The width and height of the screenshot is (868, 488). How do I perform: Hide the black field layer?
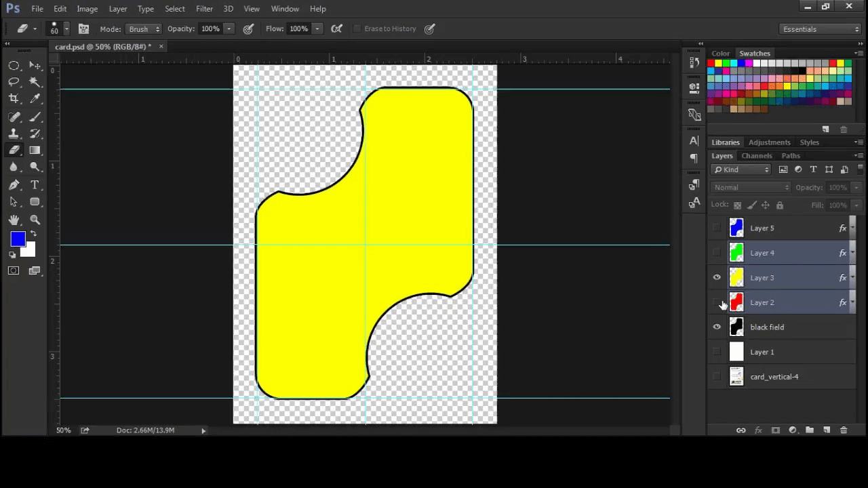[717, 327]
